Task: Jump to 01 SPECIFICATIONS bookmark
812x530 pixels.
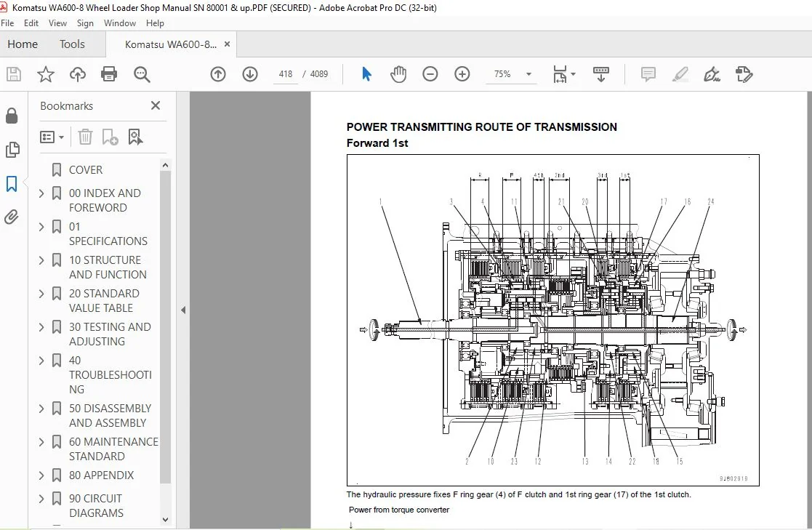Action: pos(108,233)
